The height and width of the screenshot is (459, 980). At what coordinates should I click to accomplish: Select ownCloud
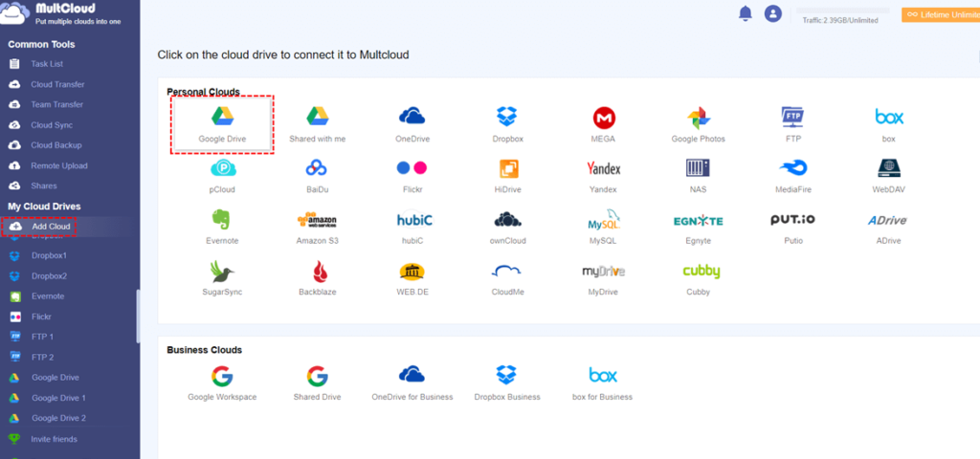click(507, 227)
